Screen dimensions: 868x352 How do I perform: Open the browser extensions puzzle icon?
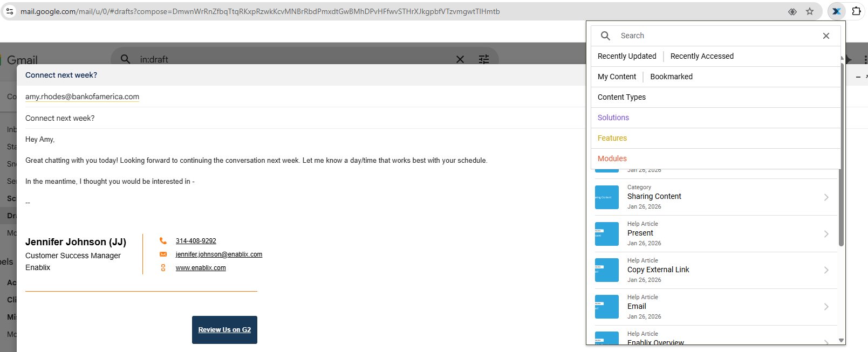point(856,11)
